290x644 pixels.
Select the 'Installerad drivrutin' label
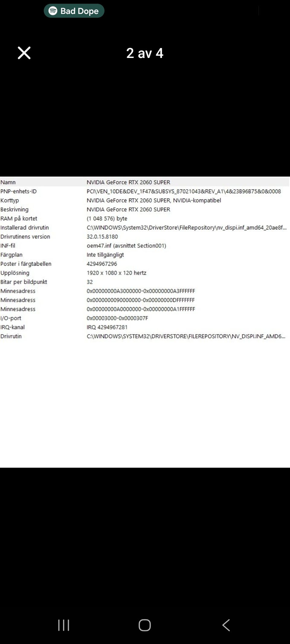pos(24,227)
